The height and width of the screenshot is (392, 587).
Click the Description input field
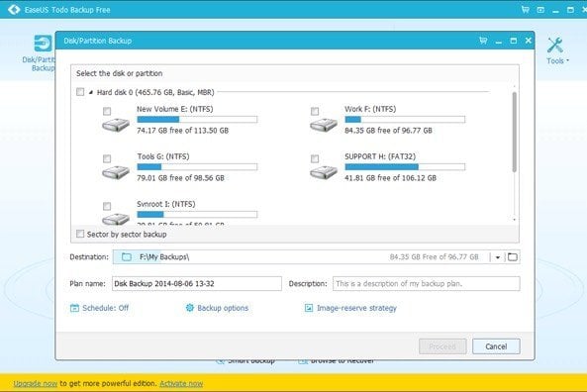tap(427, 283)
